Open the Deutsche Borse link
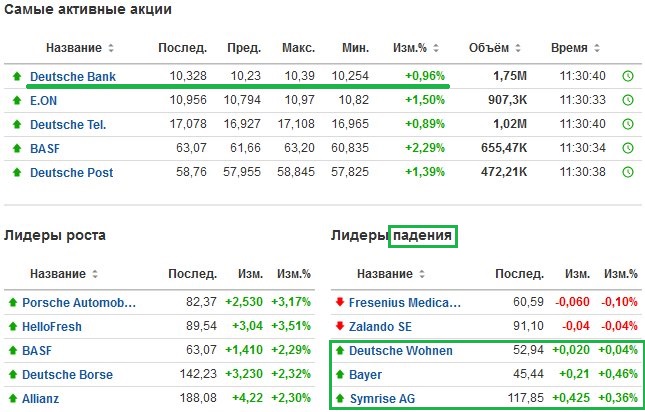 click(67, 375)
